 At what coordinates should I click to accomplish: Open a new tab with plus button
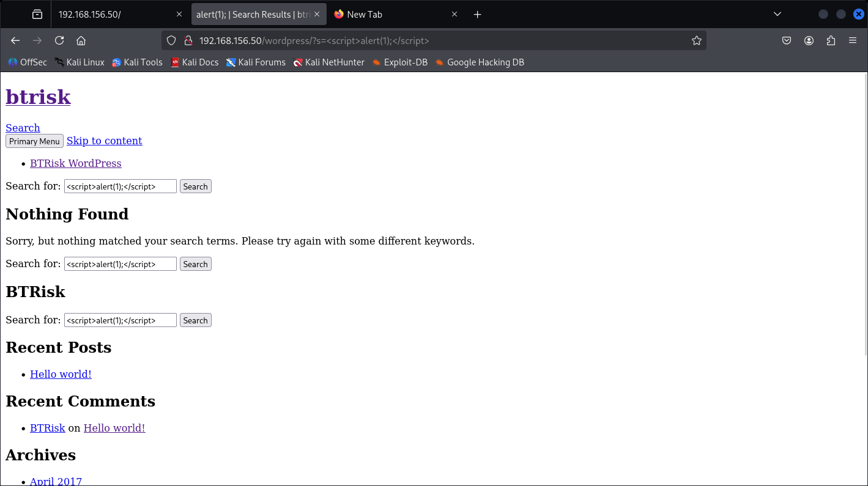click(478, 14)
